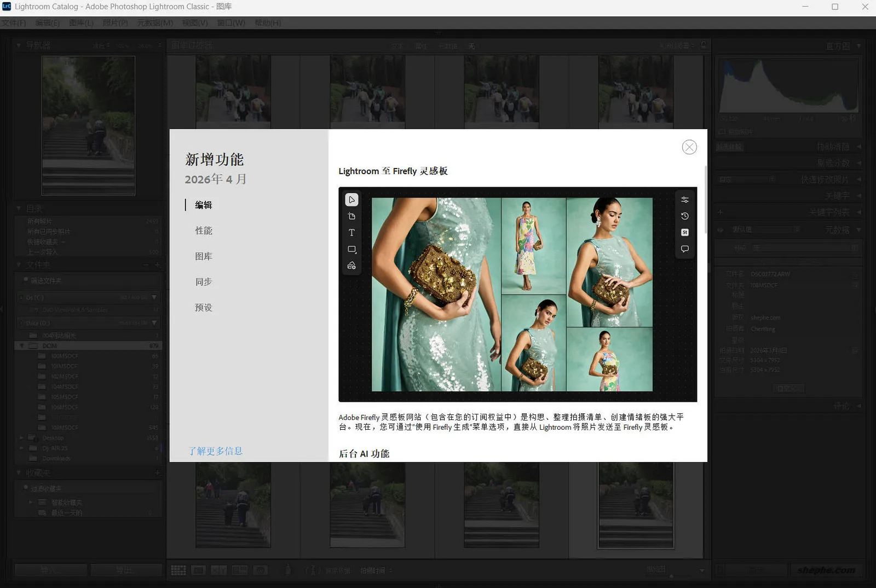Open Survey view from the bottom toolbar
The image size is (876, 588).
coord(239,570)
